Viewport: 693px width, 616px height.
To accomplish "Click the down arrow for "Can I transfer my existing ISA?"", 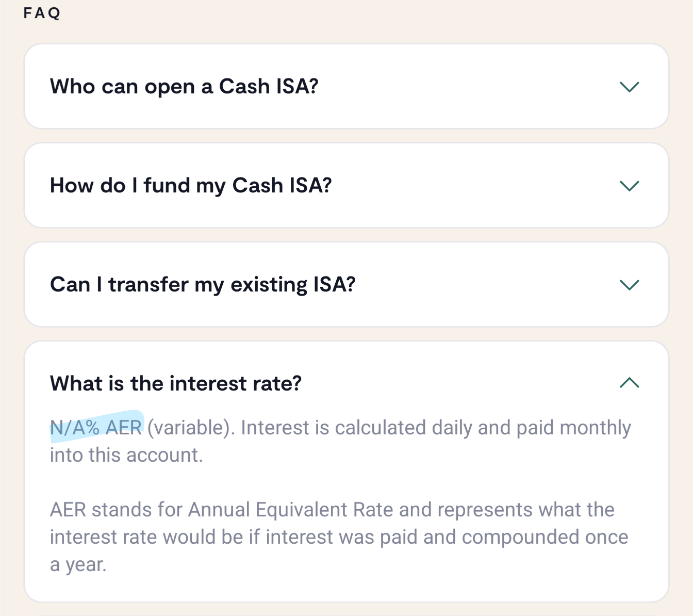I will (629, 285).
